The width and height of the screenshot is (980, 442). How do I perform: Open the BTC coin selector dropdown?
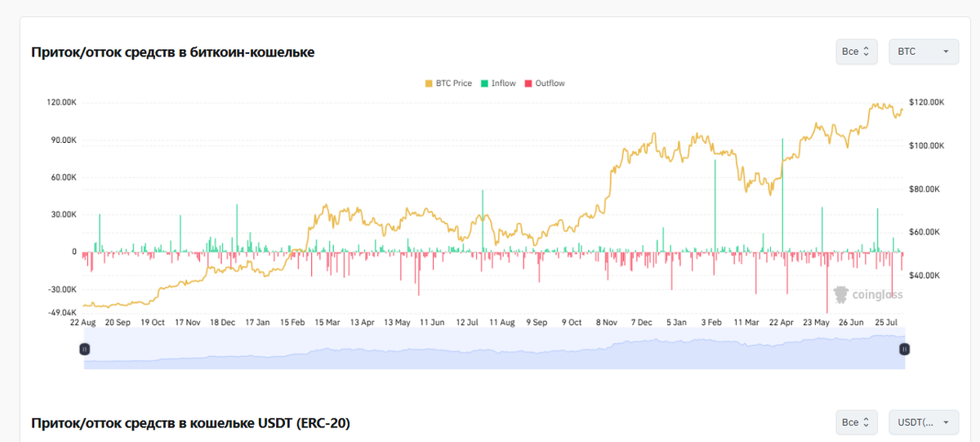[x=924, y=51]
